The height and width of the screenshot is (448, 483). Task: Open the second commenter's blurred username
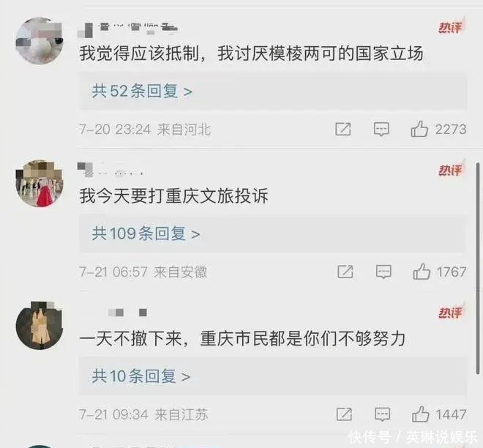click(x=111, y=169)
